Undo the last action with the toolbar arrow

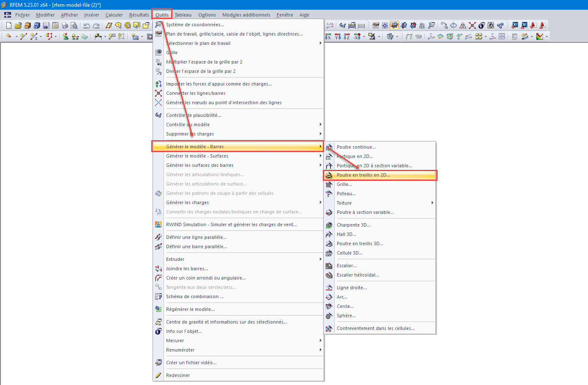pyautogui.click(x=87, y=25)
